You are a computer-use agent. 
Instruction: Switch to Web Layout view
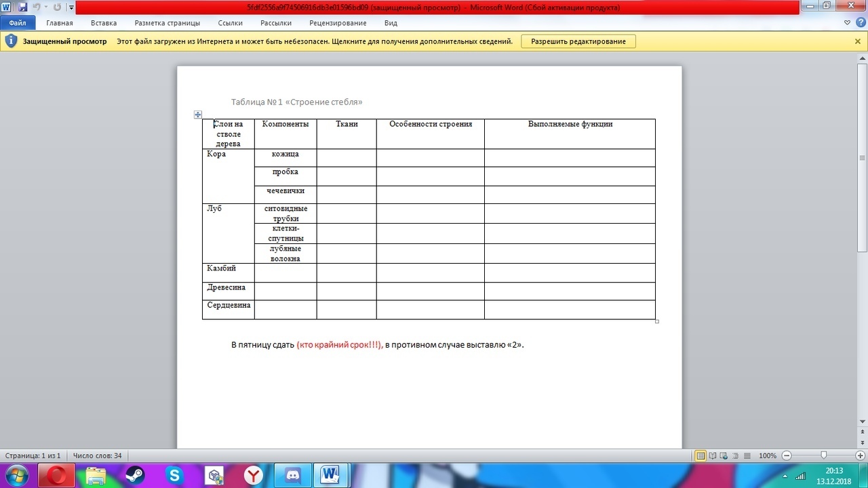tap(724, 455)
